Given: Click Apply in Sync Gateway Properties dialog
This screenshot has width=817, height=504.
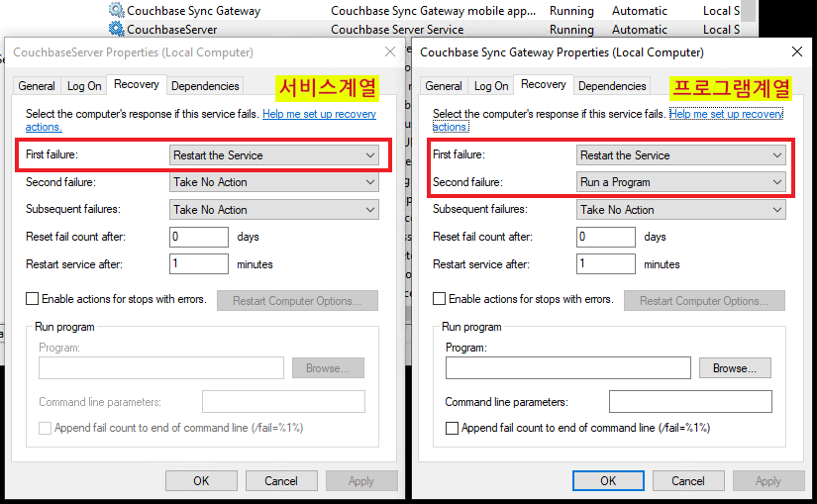Looking at the screenshot, I should (x=768, y=481).
